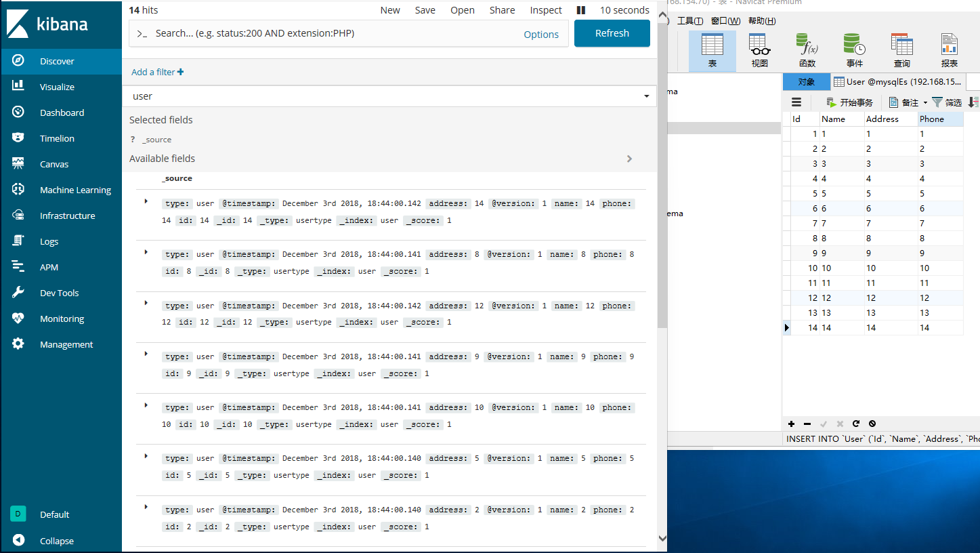Switch to User @mysqlEs tab
The height and width of the screenshot is (553, 980).
[x=897, y=81]
